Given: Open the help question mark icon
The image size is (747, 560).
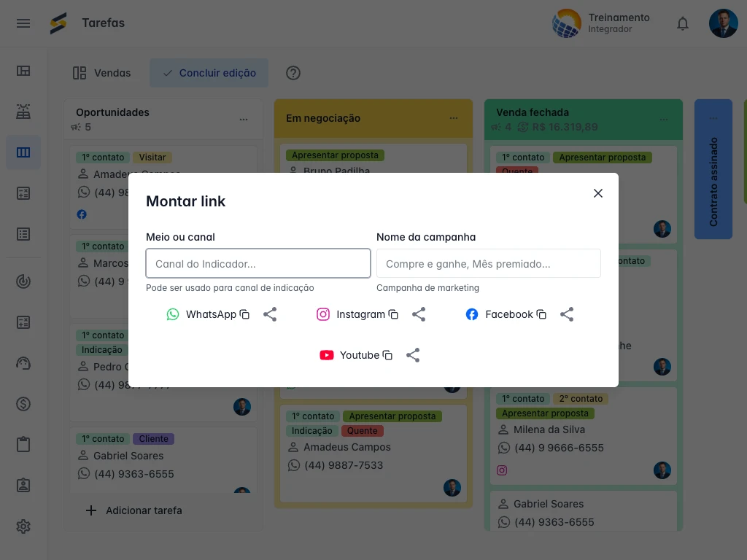Looking at the screenshot, I should [x=293, y=73].
